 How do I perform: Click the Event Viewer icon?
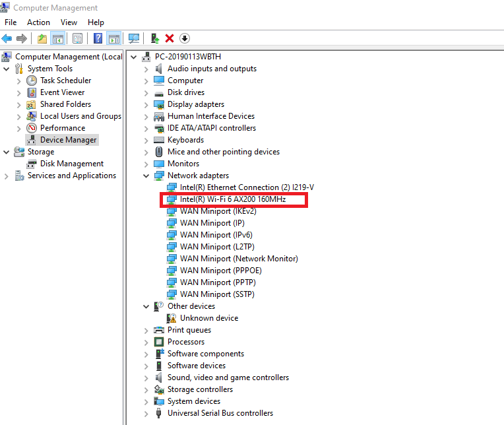pos(32,92)
